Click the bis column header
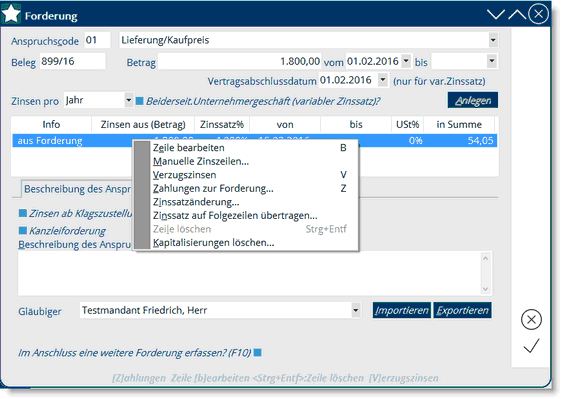The height and width of the screenshot is (399, 562). click(x=356, y=124)
